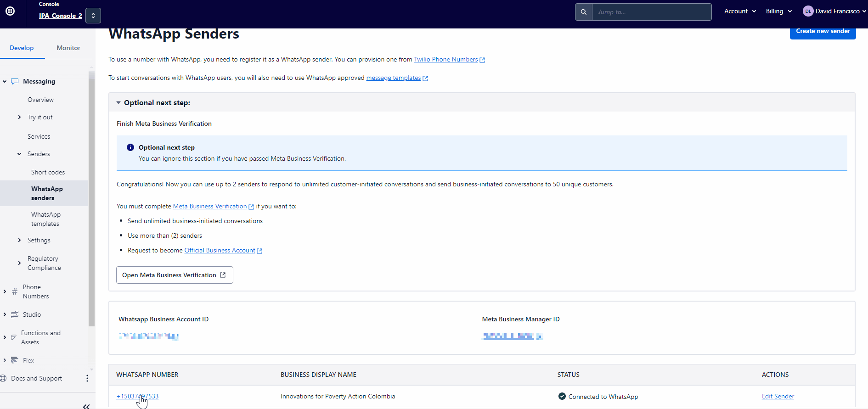Open Docs and Support more options dots

pos(87,378)
